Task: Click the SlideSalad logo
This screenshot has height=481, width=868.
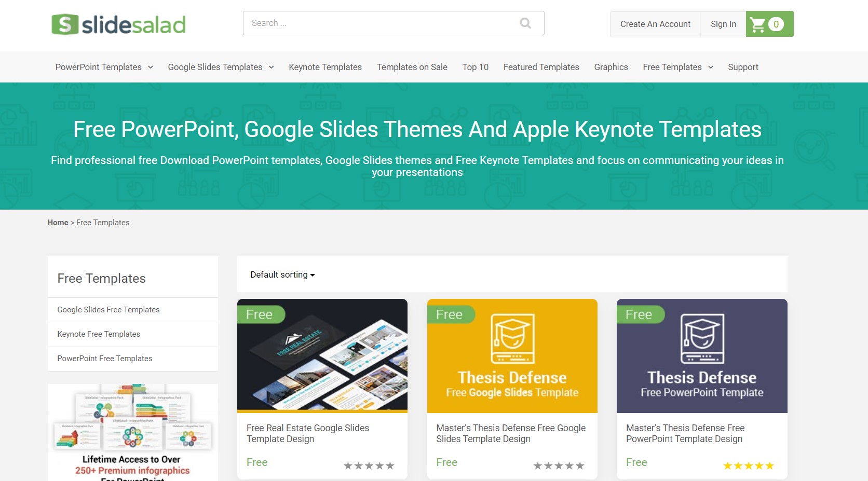Action: click(x=118, y=24)
